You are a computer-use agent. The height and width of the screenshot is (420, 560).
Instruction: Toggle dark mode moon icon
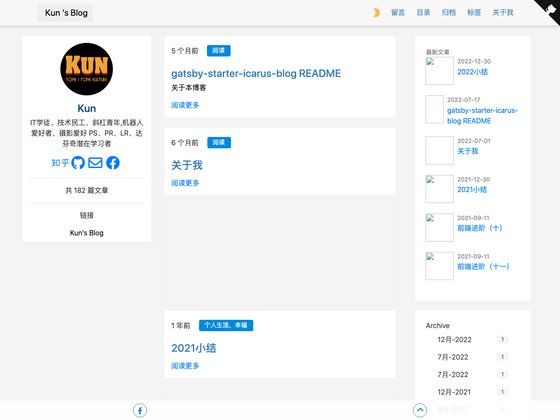(376, 13)
